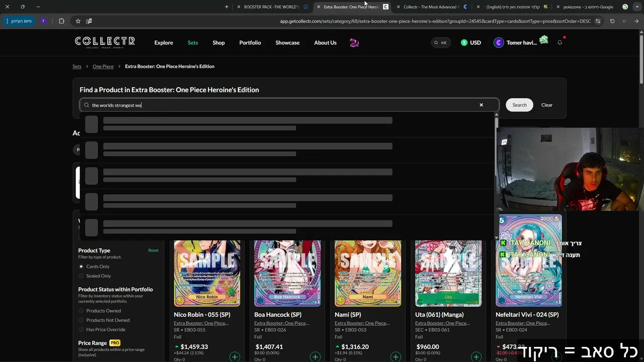The width and height of the screenshot is (644, 362).
Task: Open the Nico Robin card image
Action: click(207, 273)
